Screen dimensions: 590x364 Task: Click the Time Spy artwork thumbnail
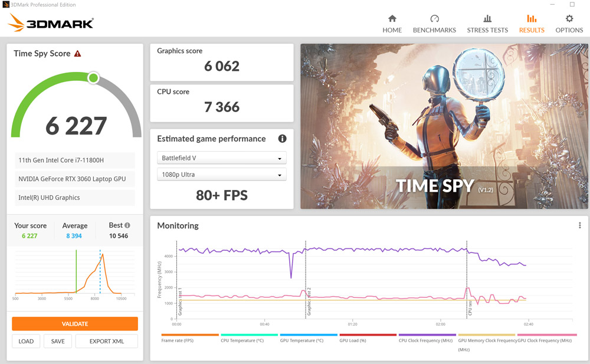tap(444, 126)
